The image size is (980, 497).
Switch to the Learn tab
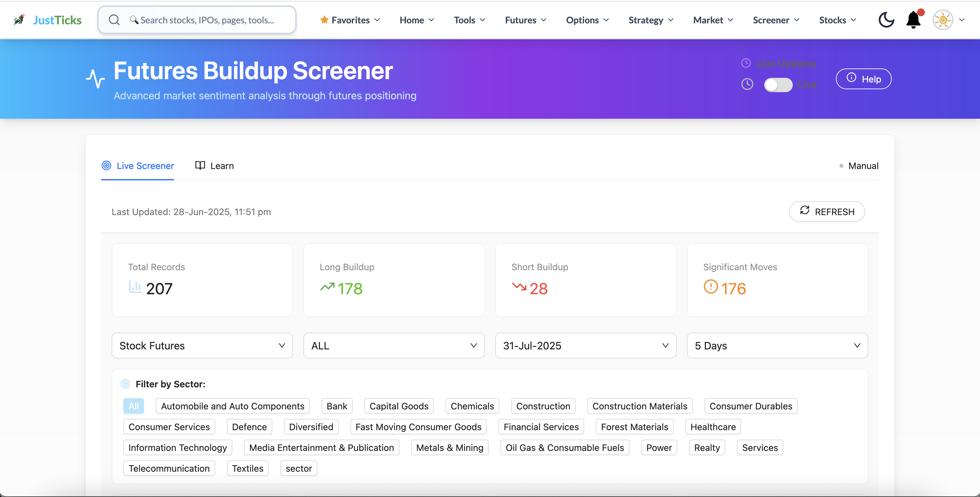(x=214, y=165)
